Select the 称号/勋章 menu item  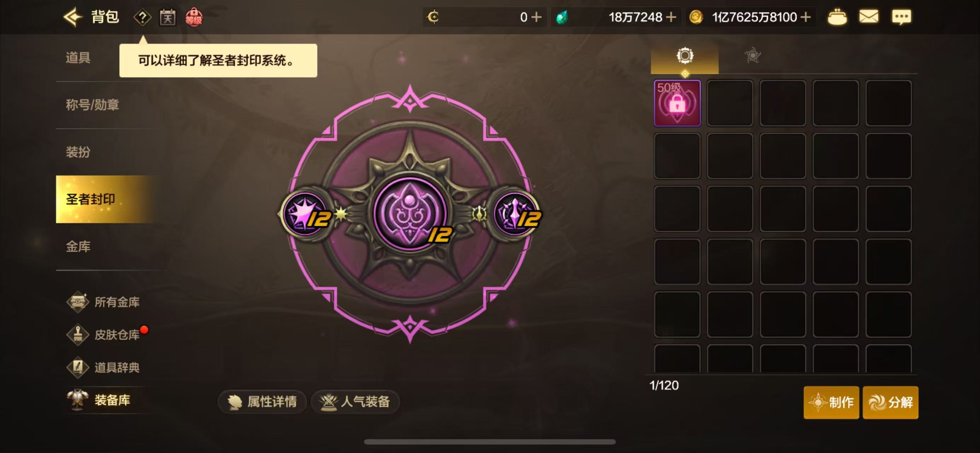(x=92, y=105)
